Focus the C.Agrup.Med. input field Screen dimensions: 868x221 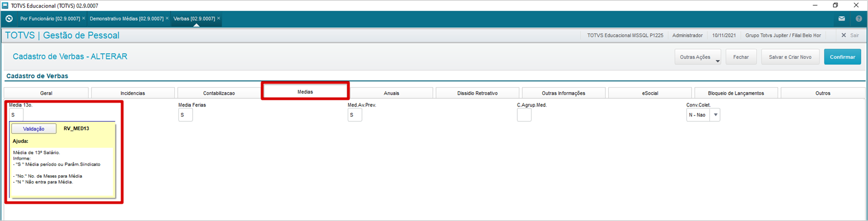(524, 115)
